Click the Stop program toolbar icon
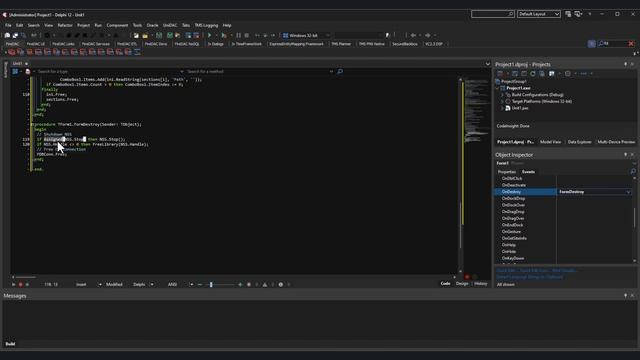 tap(247, 36)
